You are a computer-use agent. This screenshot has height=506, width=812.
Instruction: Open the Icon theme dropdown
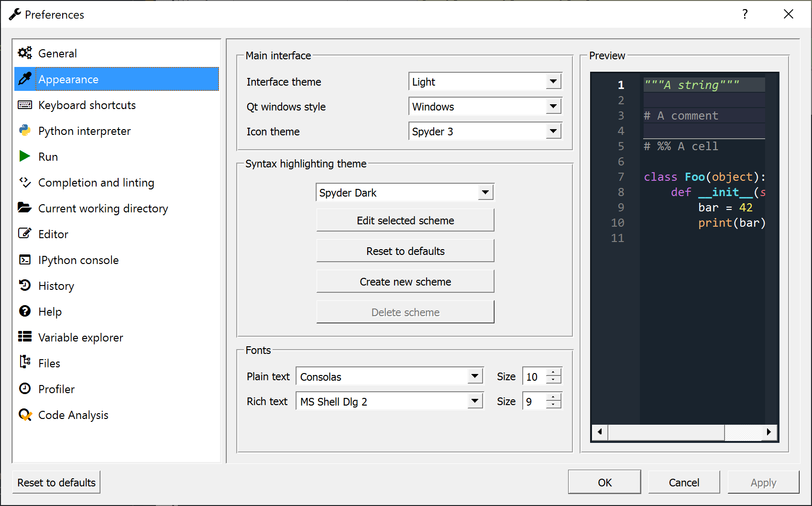coord(485,132)
